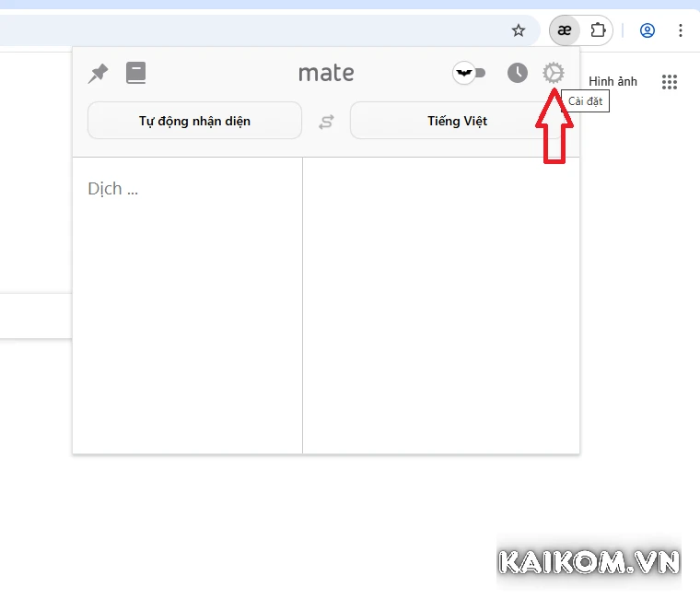The height and width of the screenshot is (599, 700).
Task: Open the Chrome extensions puzzle menu
Action: point(598,30)
